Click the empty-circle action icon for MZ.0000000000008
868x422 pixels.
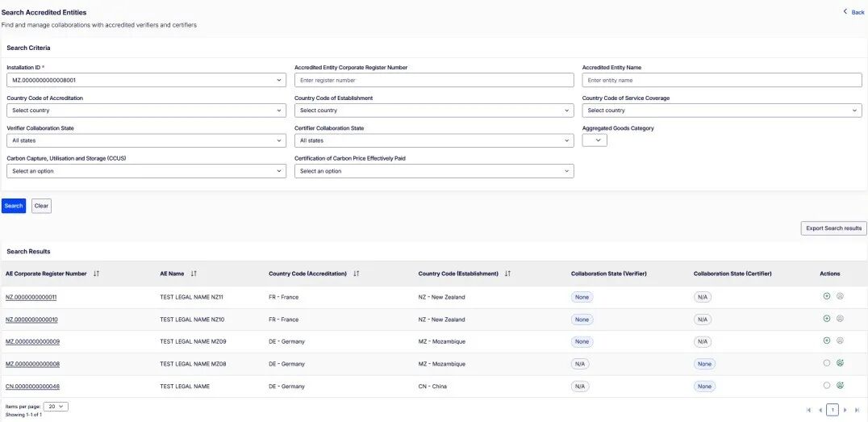point(827,363)
